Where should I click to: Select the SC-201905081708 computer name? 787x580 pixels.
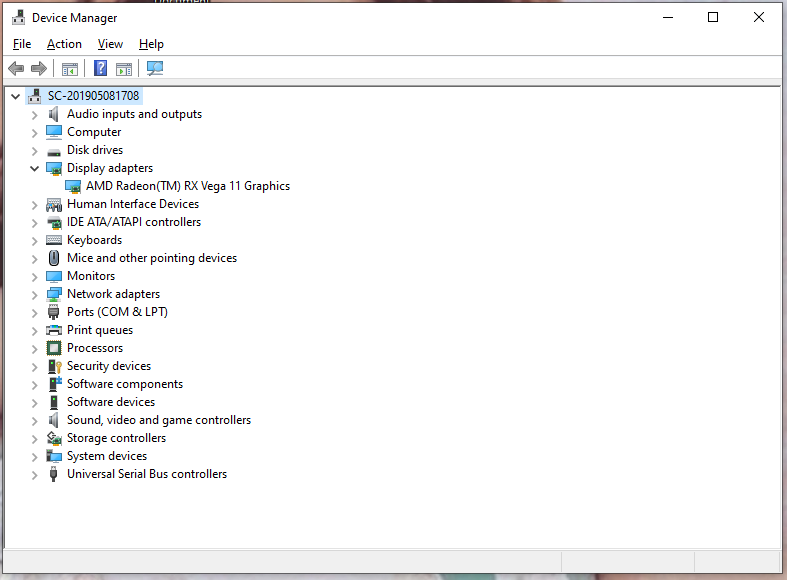point(93,96)
